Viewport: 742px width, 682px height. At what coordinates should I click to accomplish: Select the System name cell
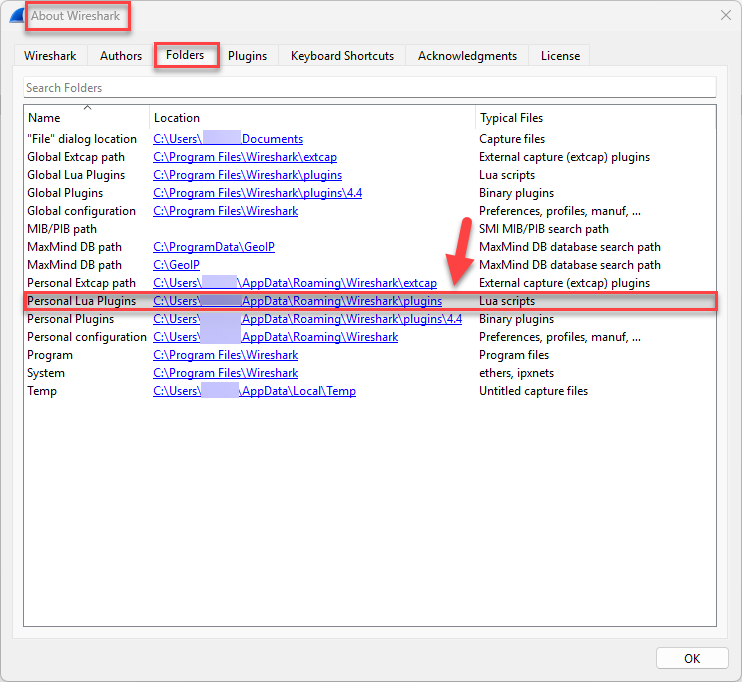click(x=46, y=372)
